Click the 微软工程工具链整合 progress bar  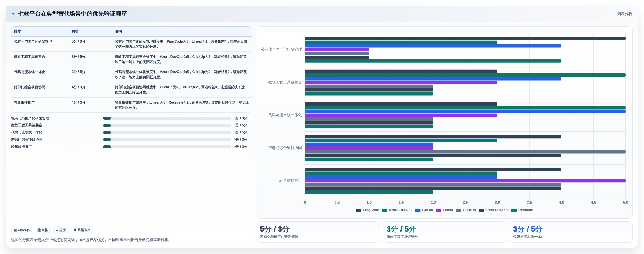point(167,125)
